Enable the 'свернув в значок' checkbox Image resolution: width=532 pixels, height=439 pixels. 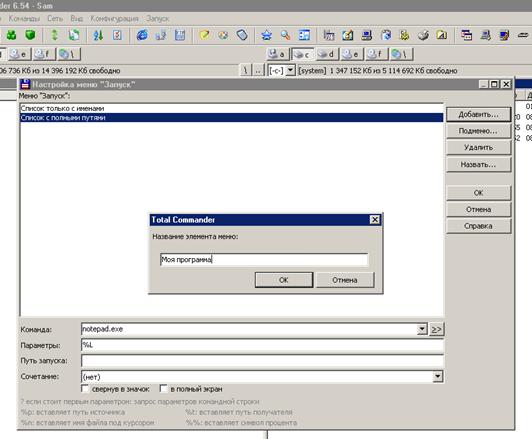85,389
